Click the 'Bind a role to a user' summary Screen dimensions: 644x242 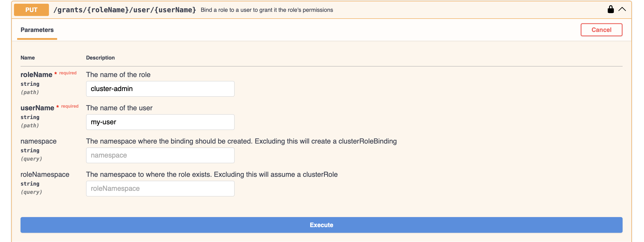click(267, 10)
